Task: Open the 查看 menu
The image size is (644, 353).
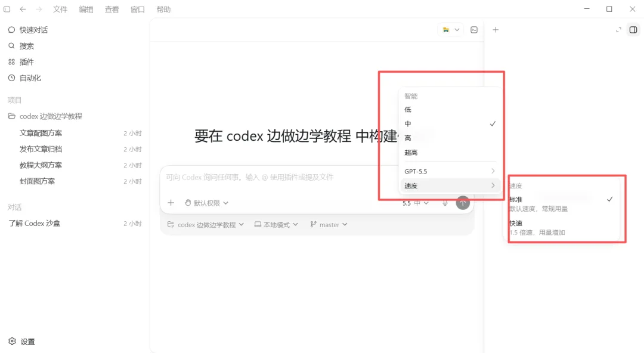Action: (x=112, y=9)
